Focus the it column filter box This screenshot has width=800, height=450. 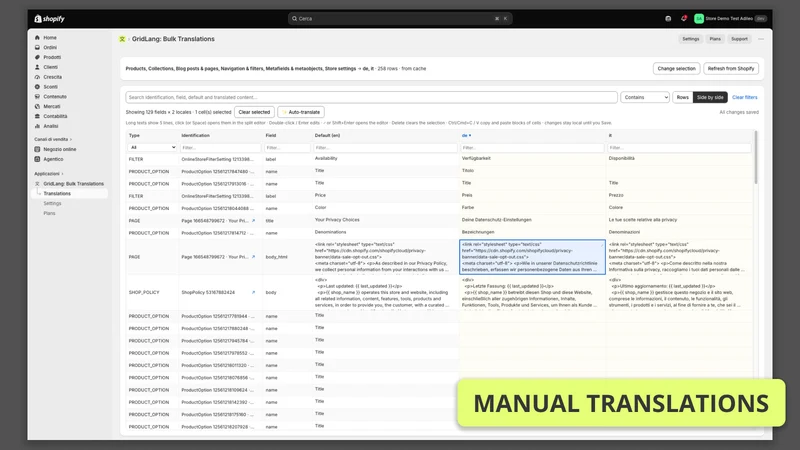click(x=679, y=148)
